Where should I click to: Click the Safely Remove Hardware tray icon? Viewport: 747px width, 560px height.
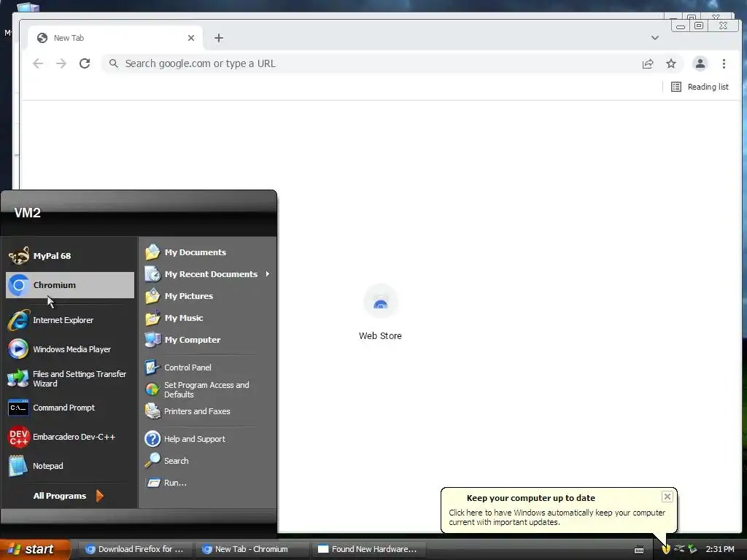coord(692,549)
